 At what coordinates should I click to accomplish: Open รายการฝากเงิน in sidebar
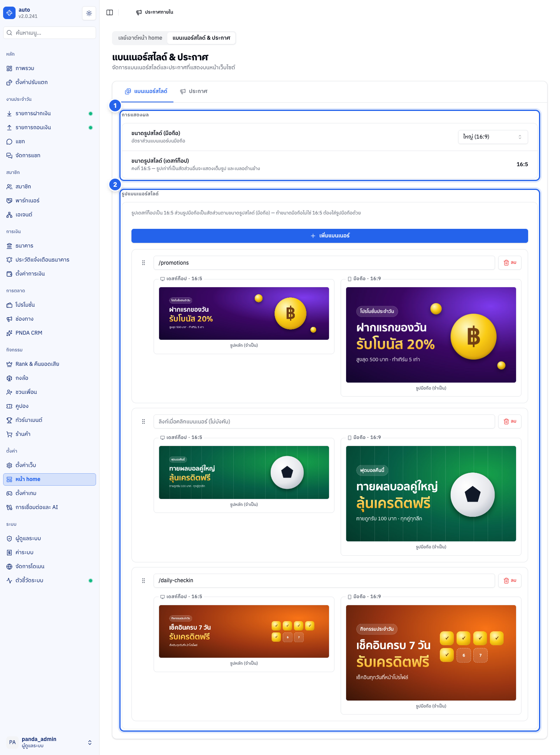[49, 114]
